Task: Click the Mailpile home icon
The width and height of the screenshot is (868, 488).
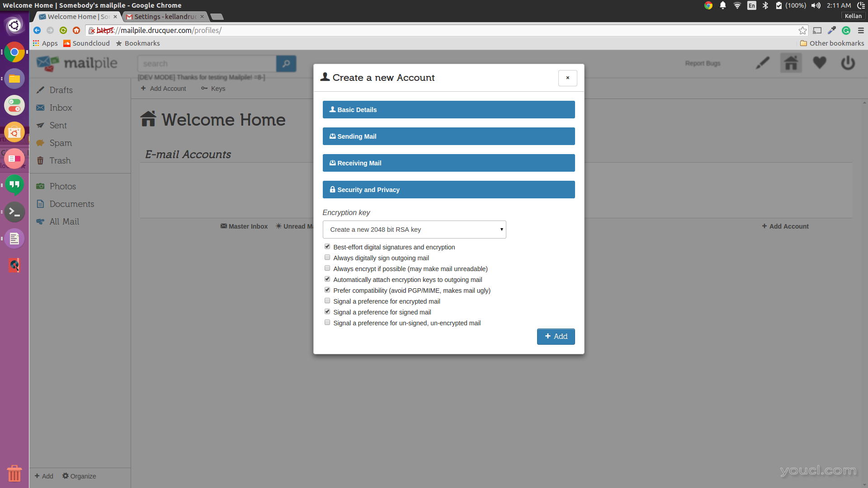Action: pyautogui.click(x=791, y=63)
